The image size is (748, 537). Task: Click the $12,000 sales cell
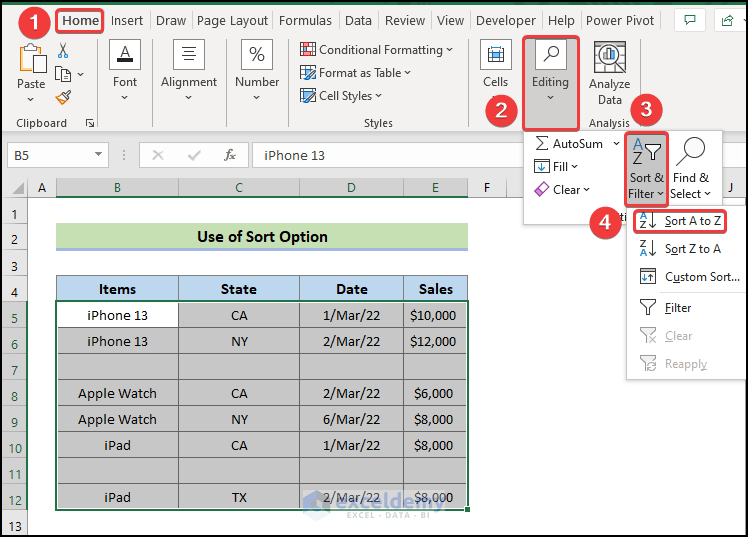435,341
